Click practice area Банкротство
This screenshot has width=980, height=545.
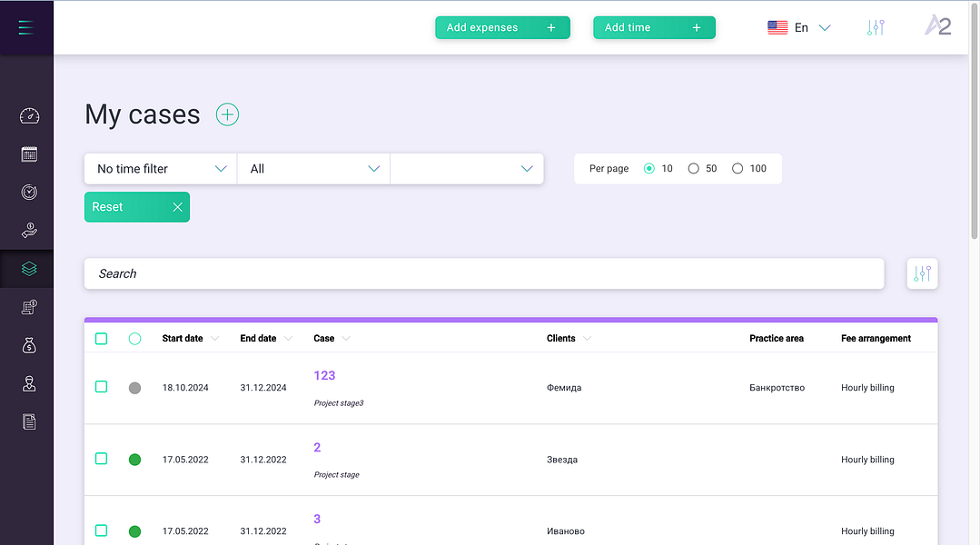tap(777, 388)
